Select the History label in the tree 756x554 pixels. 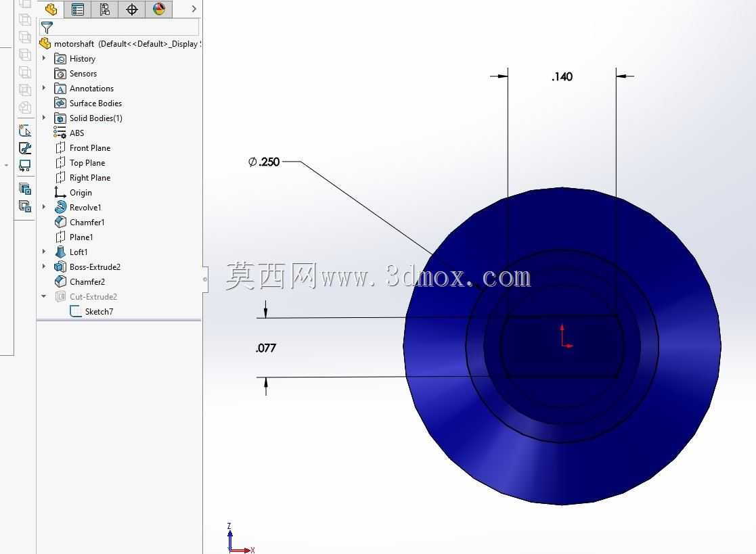83,59
